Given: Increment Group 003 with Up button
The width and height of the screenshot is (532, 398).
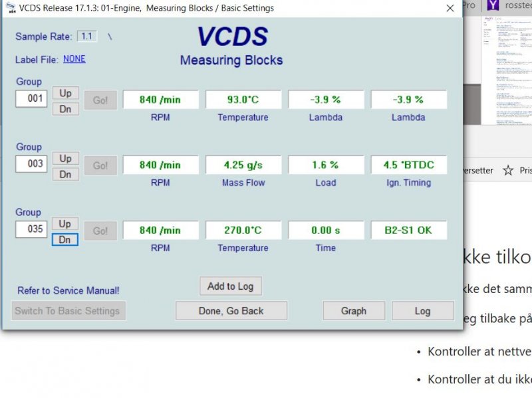Looking at the screenshot, I should (65, 158).
